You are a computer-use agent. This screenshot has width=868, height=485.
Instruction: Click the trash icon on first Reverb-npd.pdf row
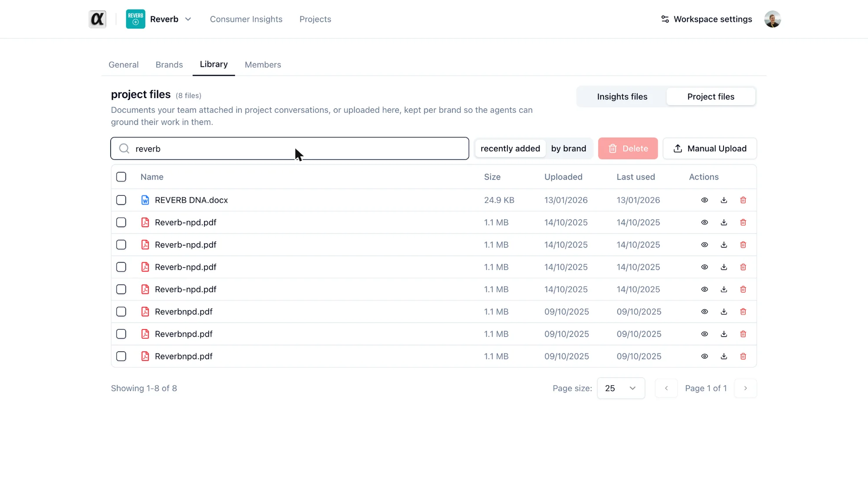pyautogui.click(x=743, y=222)
